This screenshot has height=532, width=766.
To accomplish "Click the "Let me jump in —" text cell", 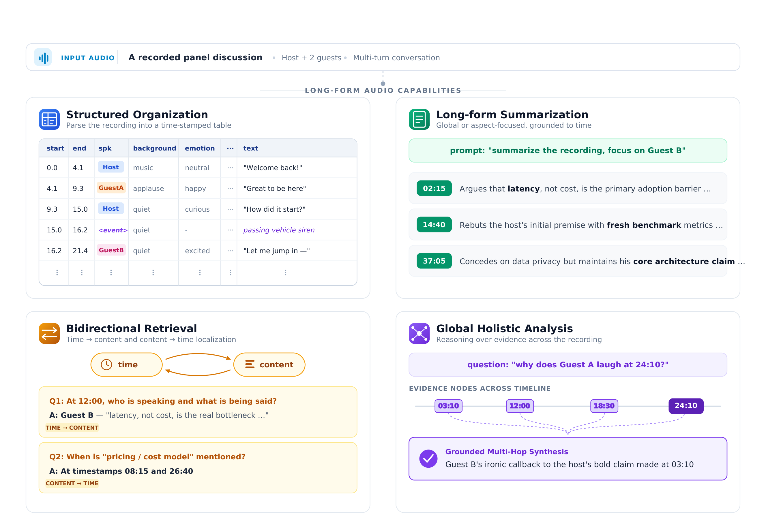I will point(276,251).
